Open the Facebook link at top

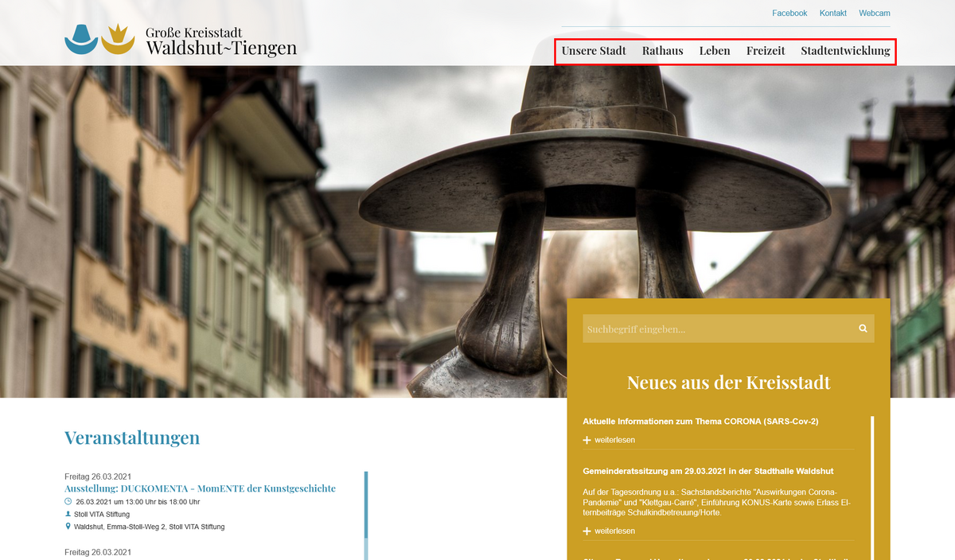(789, 14)
